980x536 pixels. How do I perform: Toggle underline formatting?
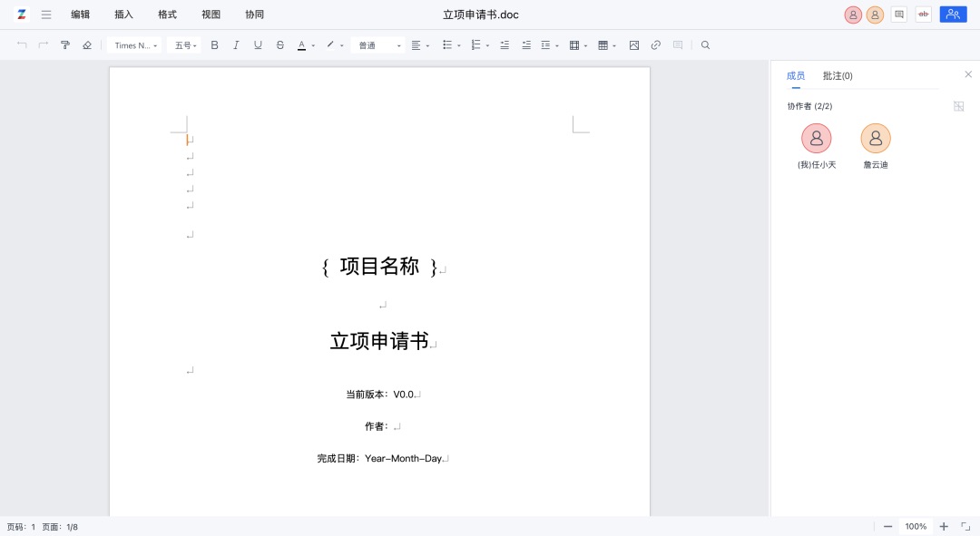(258, 45)
